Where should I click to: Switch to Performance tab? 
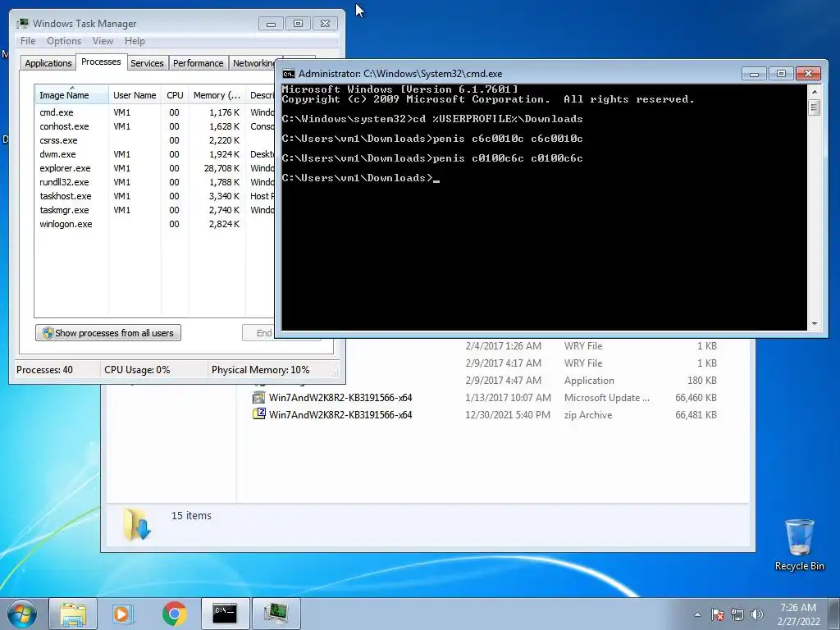point(199,63)
